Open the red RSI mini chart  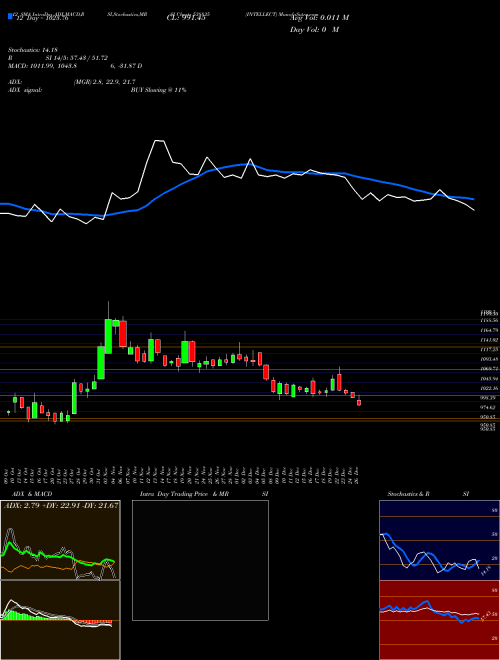coord(439,620)
